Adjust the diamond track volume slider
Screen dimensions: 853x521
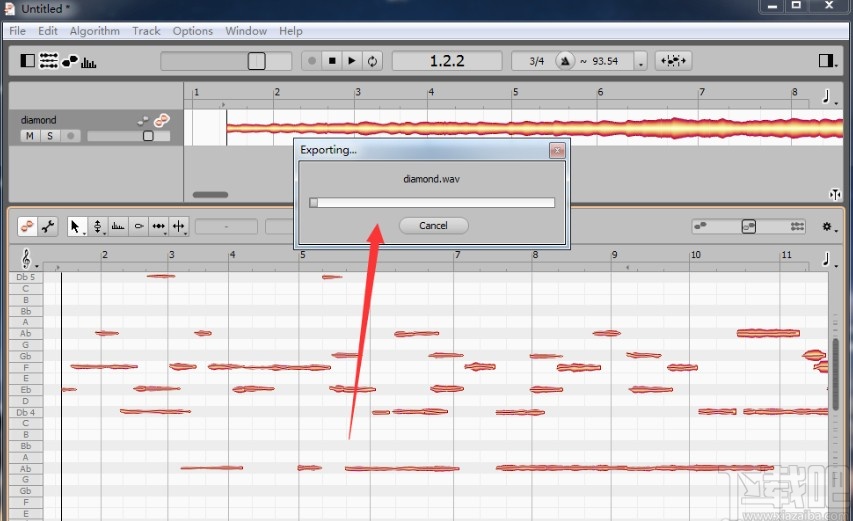click(x=128, y=136)
